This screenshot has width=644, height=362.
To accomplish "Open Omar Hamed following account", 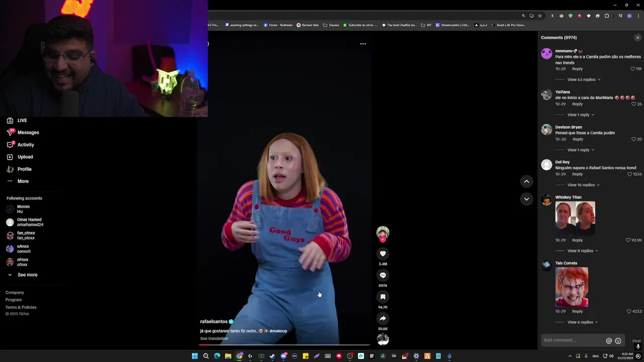I will (x=25, y=222).
